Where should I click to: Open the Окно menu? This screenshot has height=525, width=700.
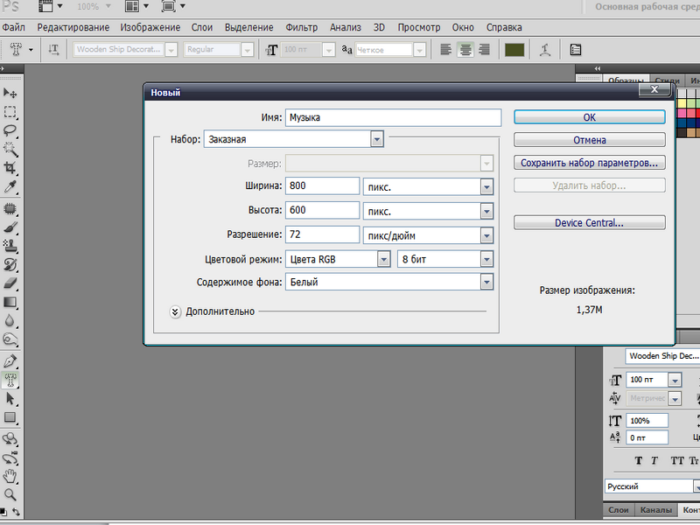tap(463, 27)
